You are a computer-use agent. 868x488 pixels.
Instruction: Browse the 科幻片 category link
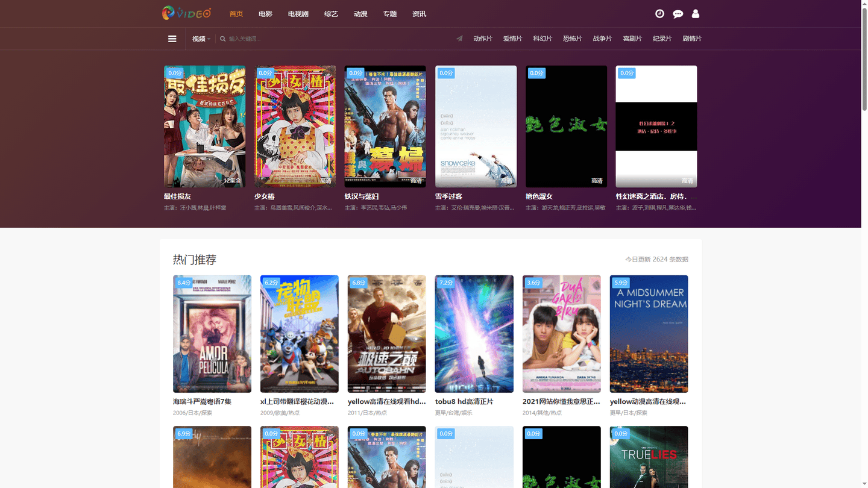tap(542, 39)
